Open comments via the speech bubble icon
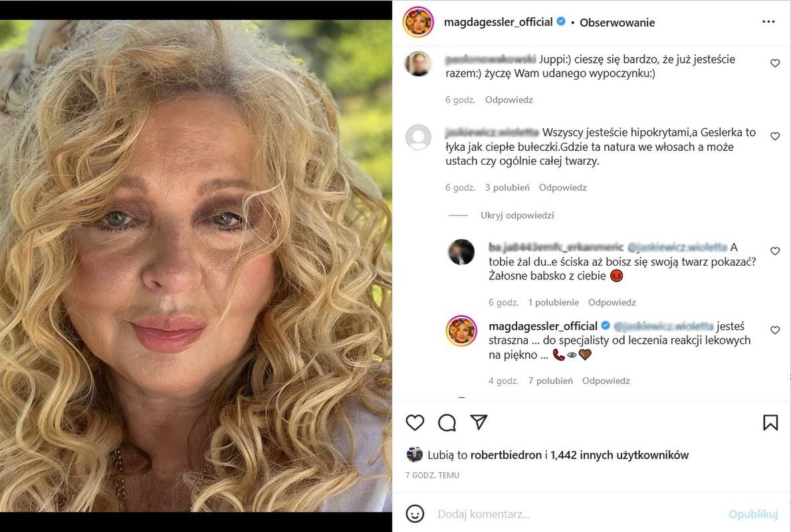791x532 pixels. tap(447, 422)
